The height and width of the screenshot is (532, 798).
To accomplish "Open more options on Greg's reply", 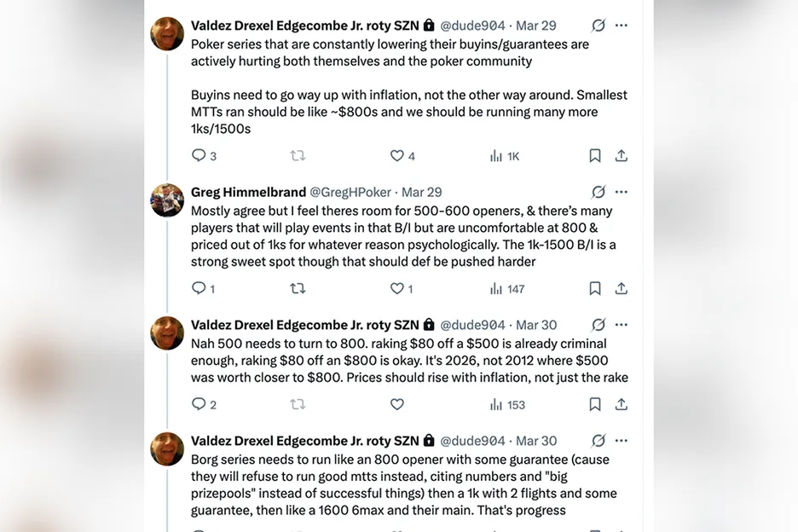I will 622,192.
